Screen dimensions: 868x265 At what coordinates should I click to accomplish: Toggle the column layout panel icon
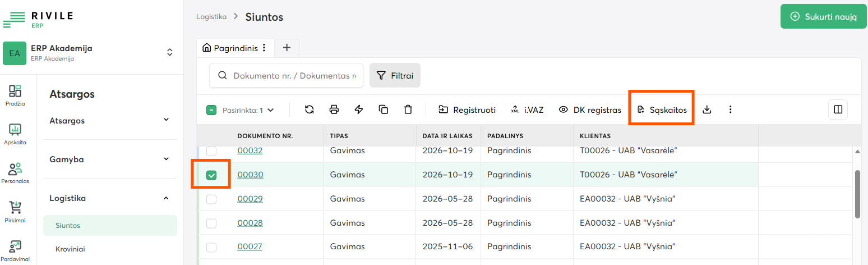pyautogui.click(x=838, y=109)
